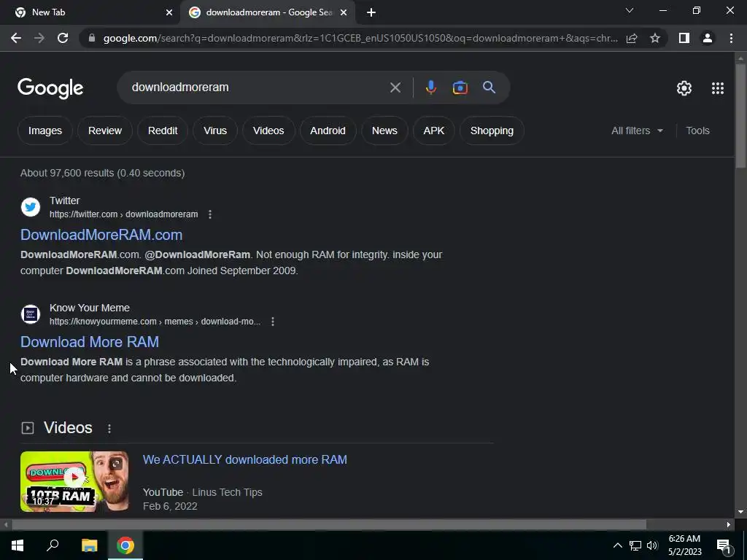
Task: Open the search Tools options
Action: click(697, 131)
